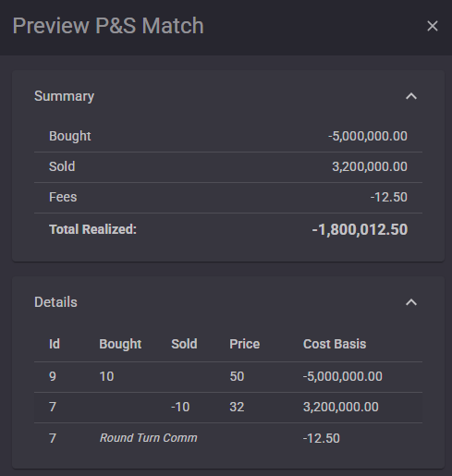The height and width of the screenshot is (476, 452).
Task: Select the Fees summary row
Action: (x=228, y=198)
